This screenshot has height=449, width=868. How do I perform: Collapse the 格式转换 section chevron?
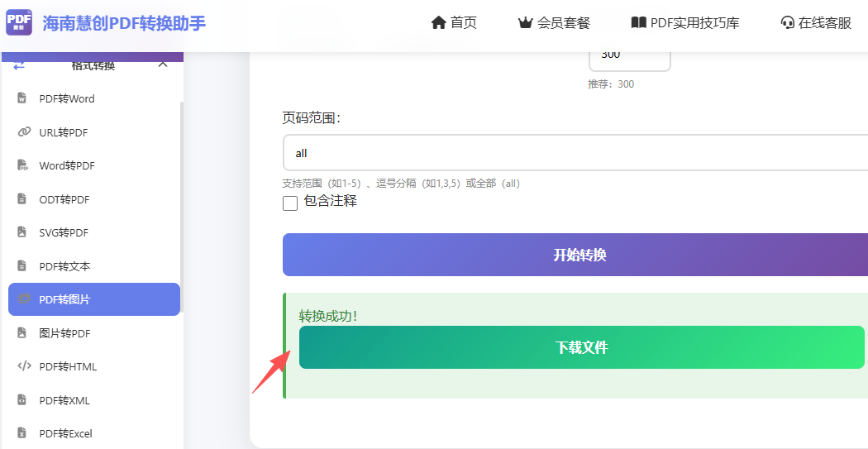pos(163,64)
